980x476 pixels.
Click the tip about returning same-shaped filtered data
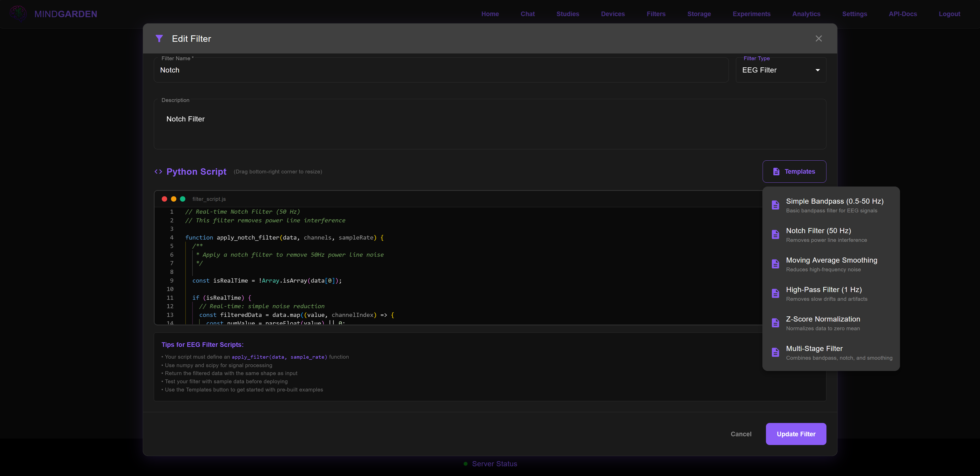[229, 373]
